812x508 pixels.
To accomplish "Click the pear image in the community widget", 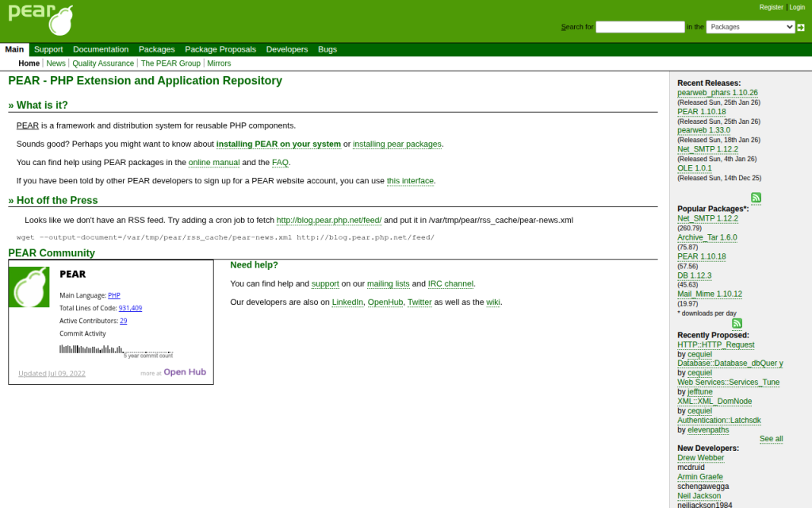I will click(x=29, y=287).
